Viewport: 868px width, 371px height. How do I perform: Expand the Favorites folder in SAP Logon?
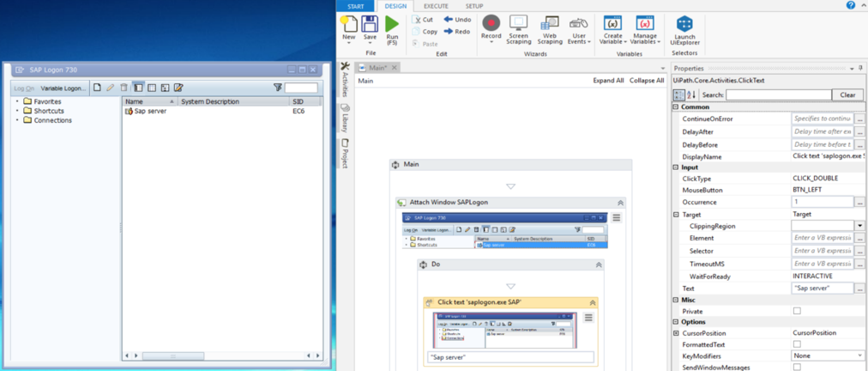(x=17, y=101)
